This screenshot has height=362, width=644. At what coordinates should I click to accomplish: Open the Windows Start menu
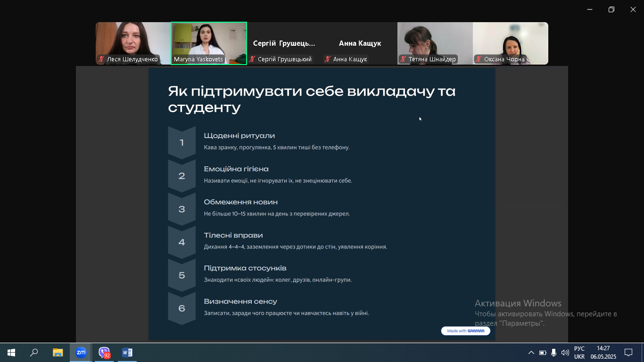pyautogui.click(x=11, y=353)
